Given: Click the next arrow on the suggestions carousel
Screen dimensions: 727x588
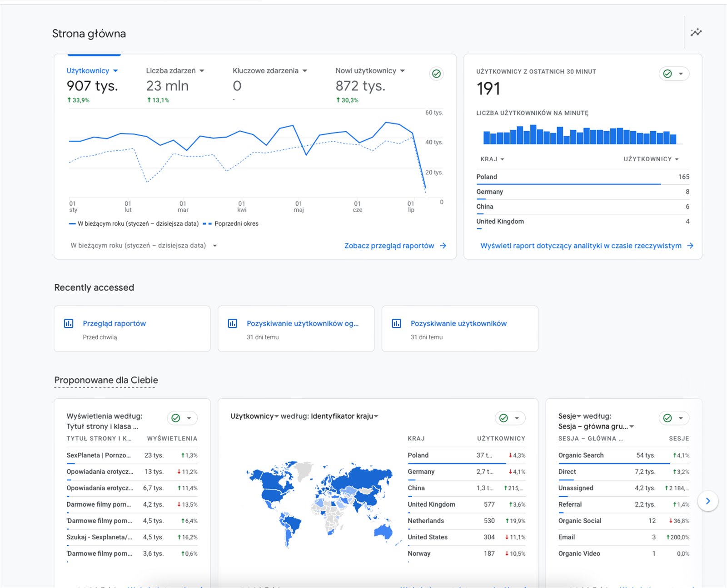Looking at the screenshot, I should click(x=707, y=501).
